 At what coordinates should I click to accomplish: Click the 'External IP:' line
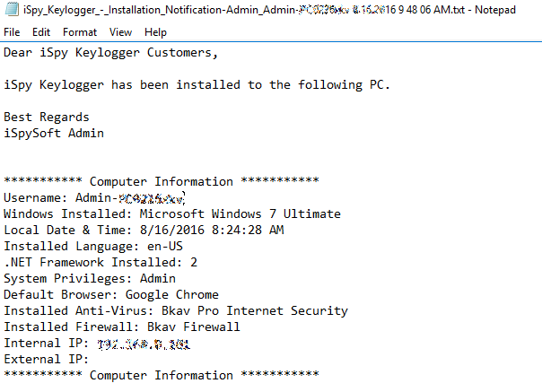click(x=43, y=359)
